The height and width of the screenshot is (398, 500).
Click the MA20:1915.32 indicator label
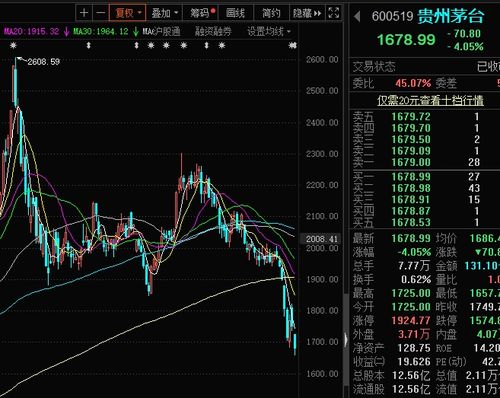coord(32,32)
